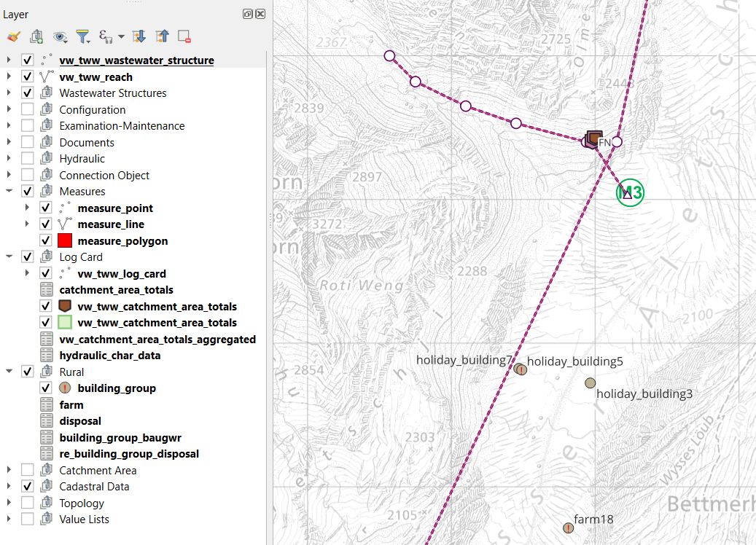This screenshot has height=545, width=756.
Task: Expand the Catchment Area group
Action: click(9, 471)
